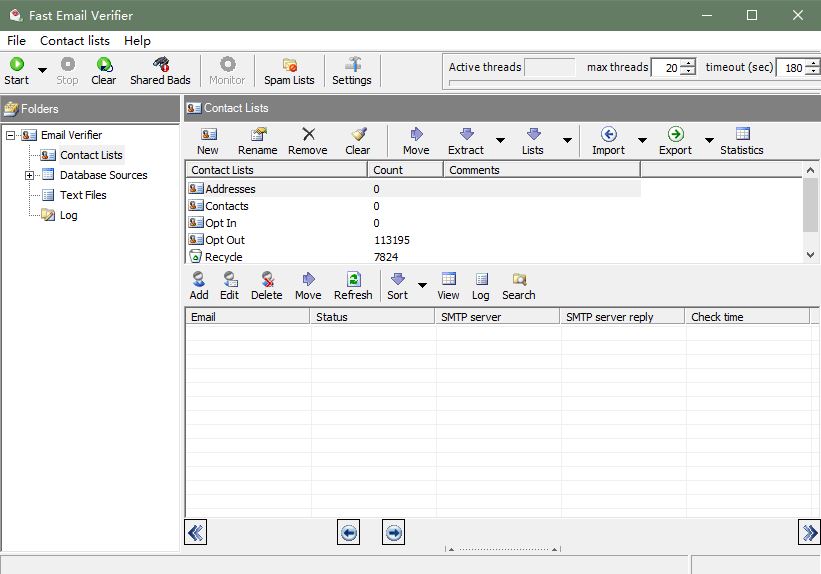This screenshot has height=574, width=821.
Task: Open the Contact lists menu
Action: point(75,41)
